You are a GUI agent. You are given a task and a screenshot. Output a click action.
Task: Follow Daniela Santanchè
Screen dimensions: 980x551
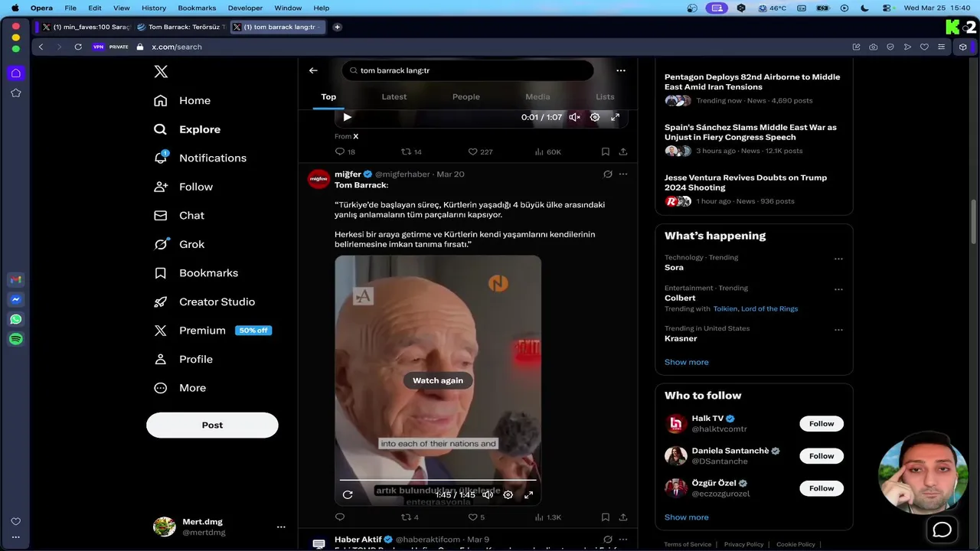(822, 456)
